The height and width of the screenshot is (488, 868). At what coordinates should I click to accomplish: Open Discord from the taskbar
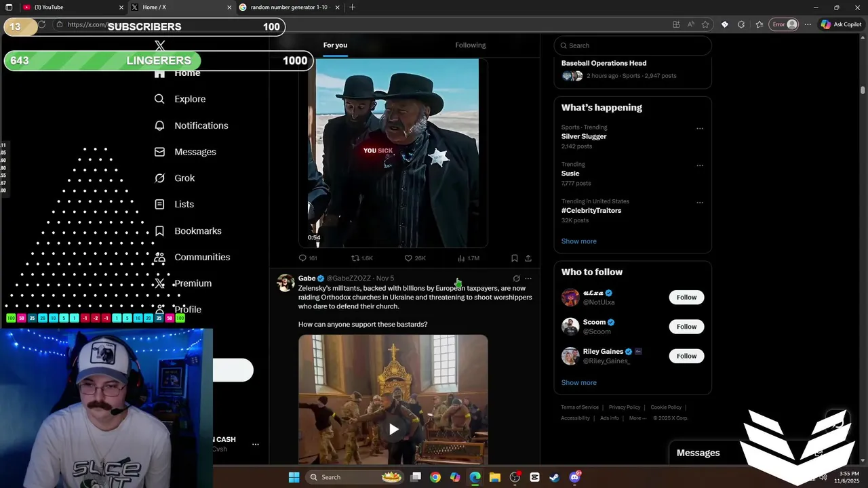575,477
